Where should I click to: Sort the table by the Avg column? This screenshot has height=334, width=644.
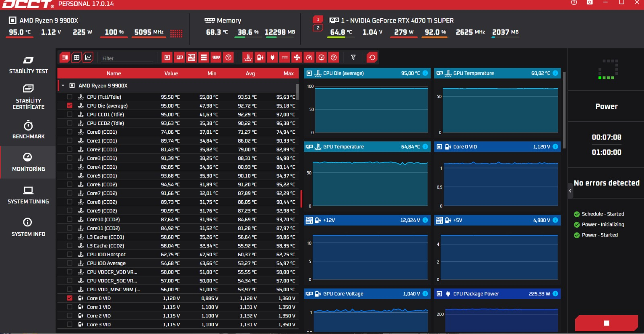(x=250, y=73)
